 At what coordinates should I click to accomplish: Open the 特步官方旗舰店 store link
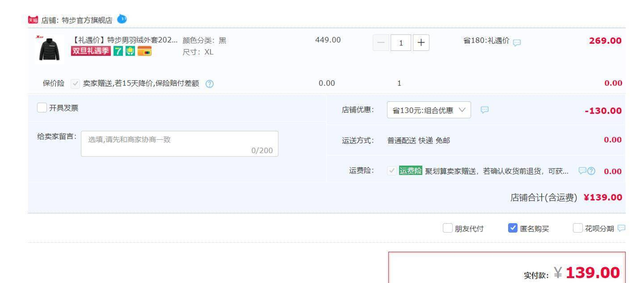(87, 20)
